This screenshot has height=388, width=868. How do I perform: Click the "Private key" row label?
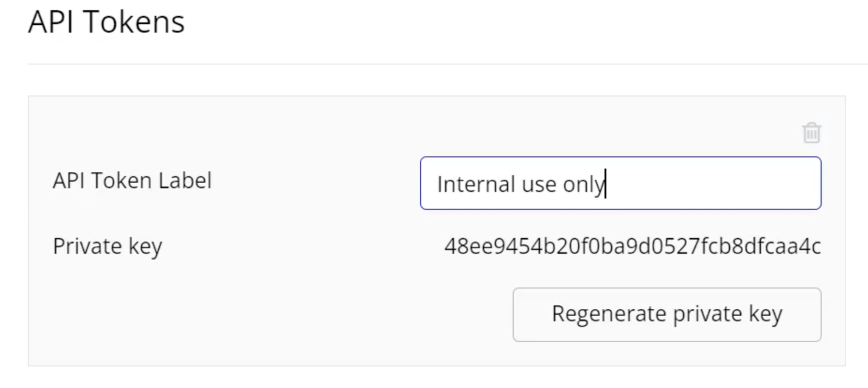click(x=107, y=247)
